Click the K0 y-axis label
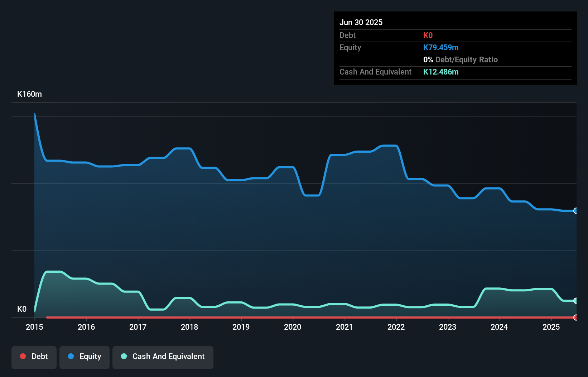This screenshot has width=588, height=377. coord(22,309)
